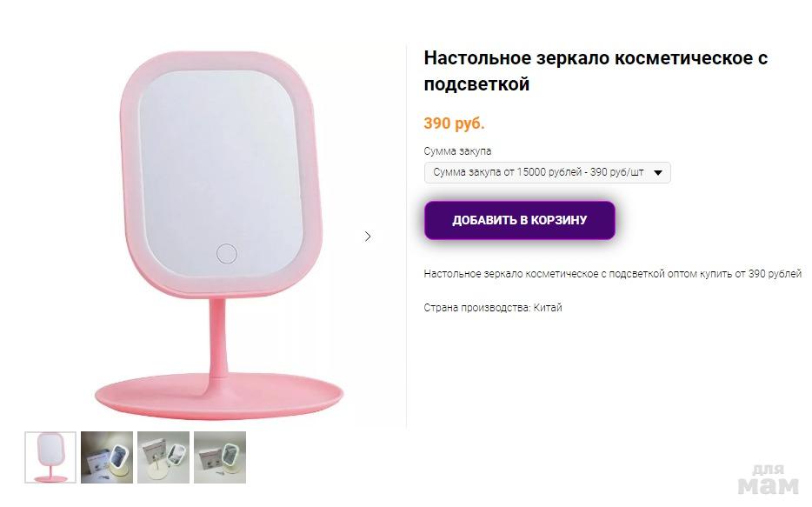This screenshot has width=812, height=507.
Task: Click the «Сумма закупа» field label
Action: (x=457, y=151)
